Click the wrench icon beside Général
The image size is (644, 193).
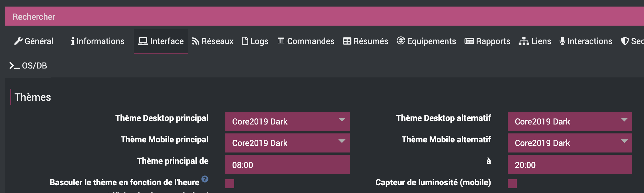(x=18, y=41)
